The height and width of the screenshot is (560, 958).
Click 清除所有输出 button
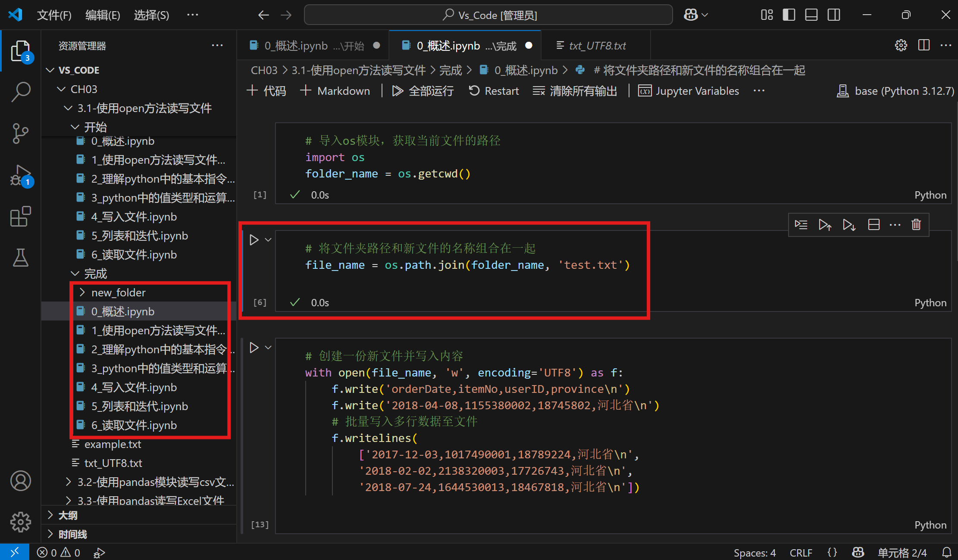[x=575, y=91]
